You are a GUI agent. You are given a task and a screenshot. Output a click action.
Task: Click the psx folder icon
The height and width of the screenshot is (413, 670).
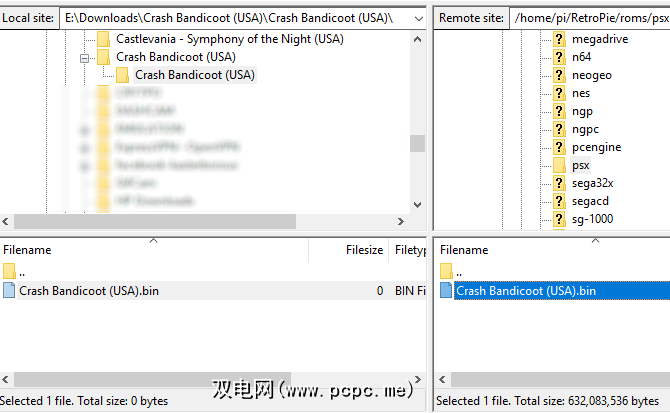pos(559,165)
